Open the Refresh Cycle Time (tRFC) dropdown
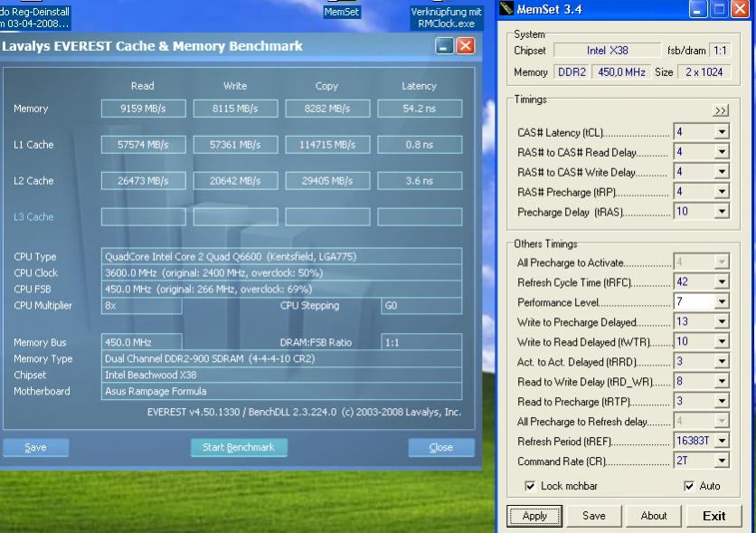This screenshot has height=533, width=756. click(722, 281)
